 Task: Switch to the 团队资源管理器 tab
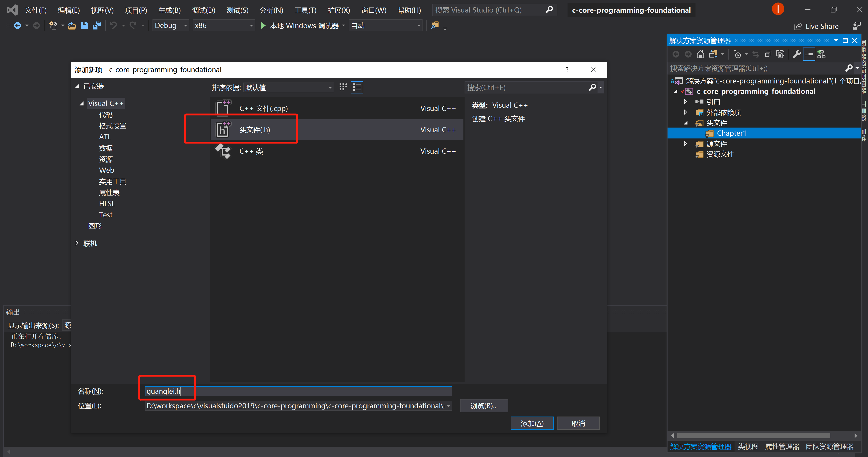pos(830,447)
